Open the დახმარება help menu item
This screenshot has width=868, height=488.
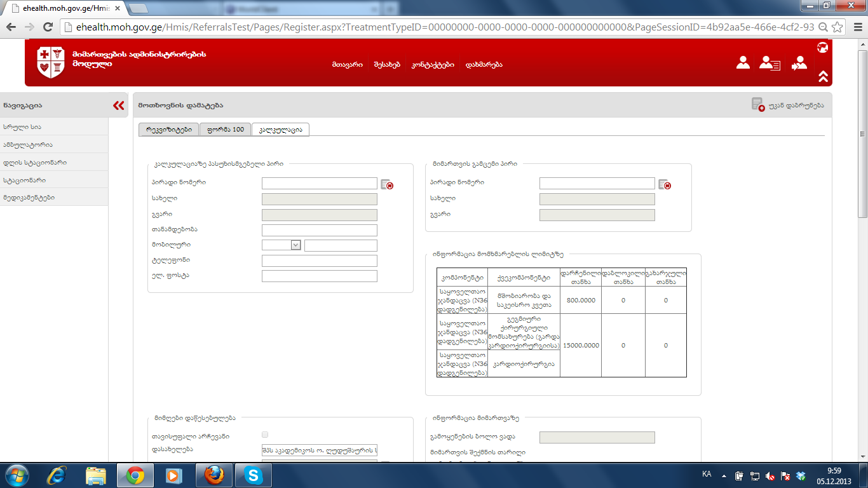pyautogui.click(x=484, y=65)
